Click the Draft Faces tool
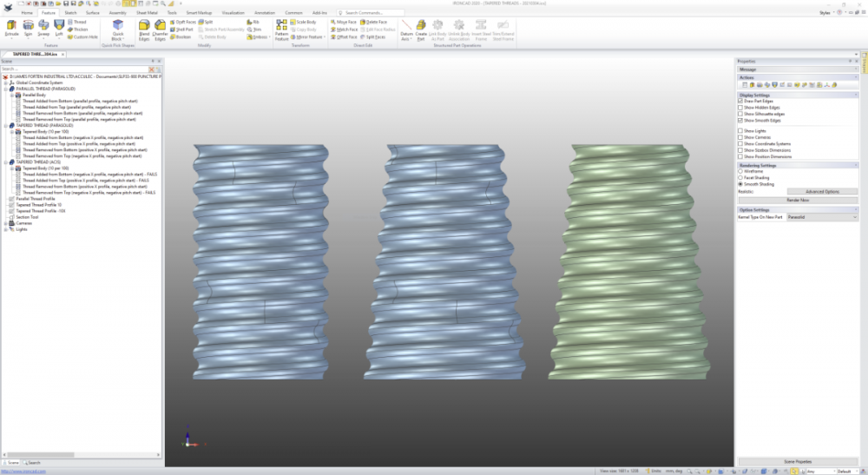Image resolution: width=868 pixels, height=475 pixels. click(x=183, y=23)
